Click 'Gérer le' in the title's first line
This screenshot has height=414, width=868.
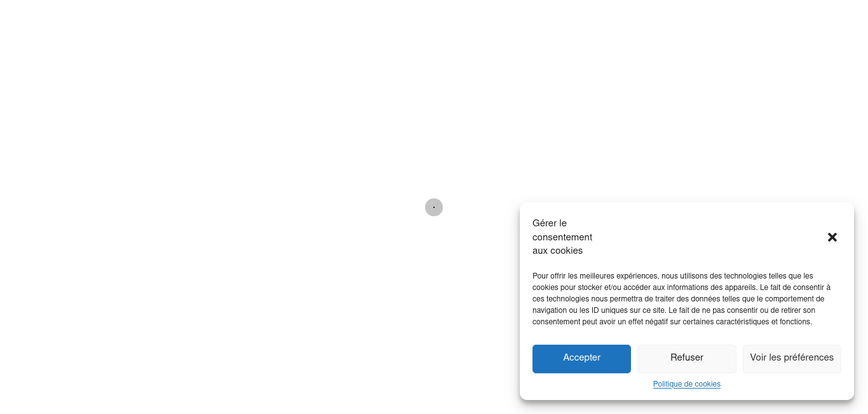click(x=550, y=223)
